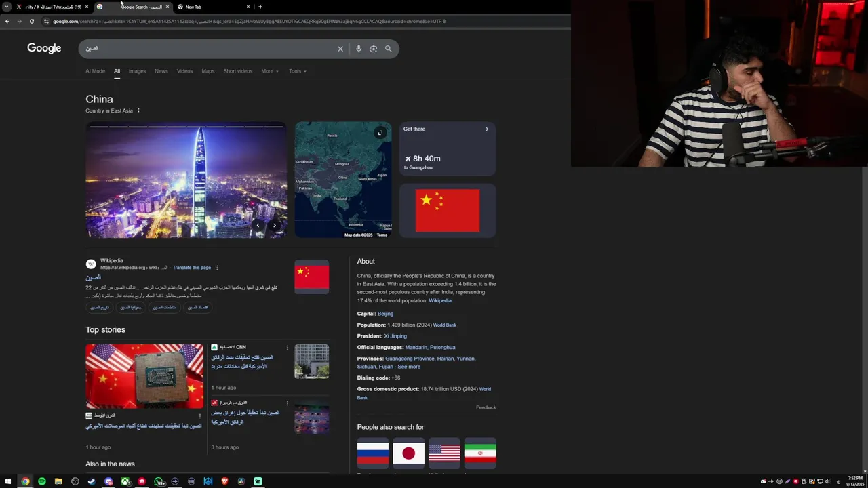The image size is (868, 488).
Task: Open more options next to China subtitle
Action: pyautogui.click(x=138, y=110)
